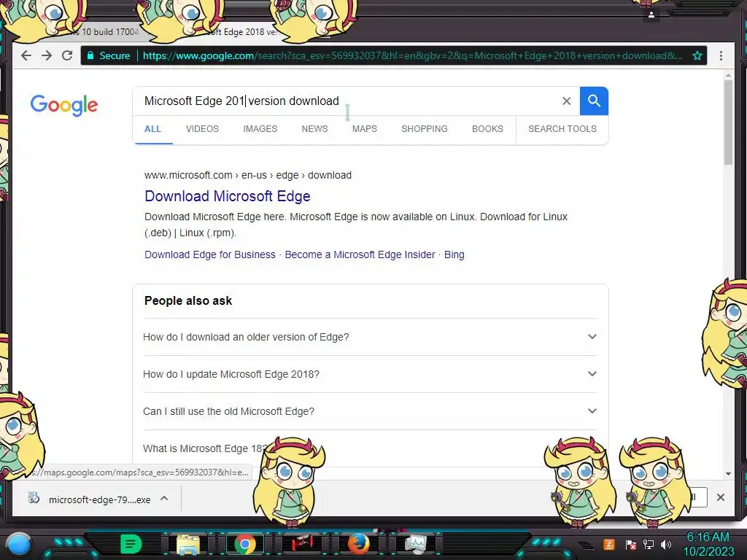Switch to the NEWS tab

314,129
